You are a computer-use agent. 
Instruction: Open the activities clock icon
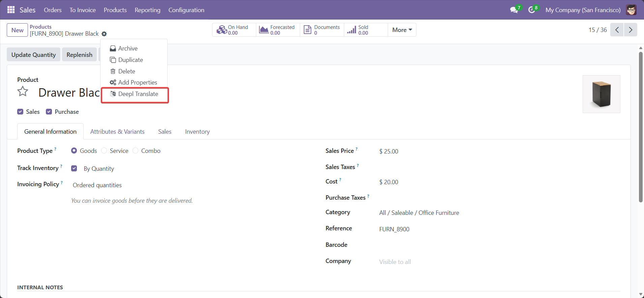(532, 10)
